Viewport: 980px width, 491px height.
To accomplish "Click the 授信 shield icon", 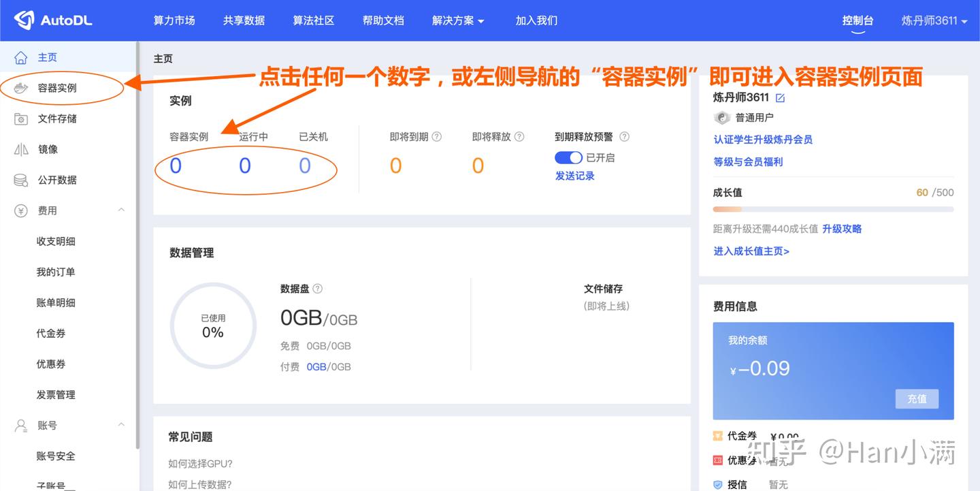I will [x=717, y=485].
